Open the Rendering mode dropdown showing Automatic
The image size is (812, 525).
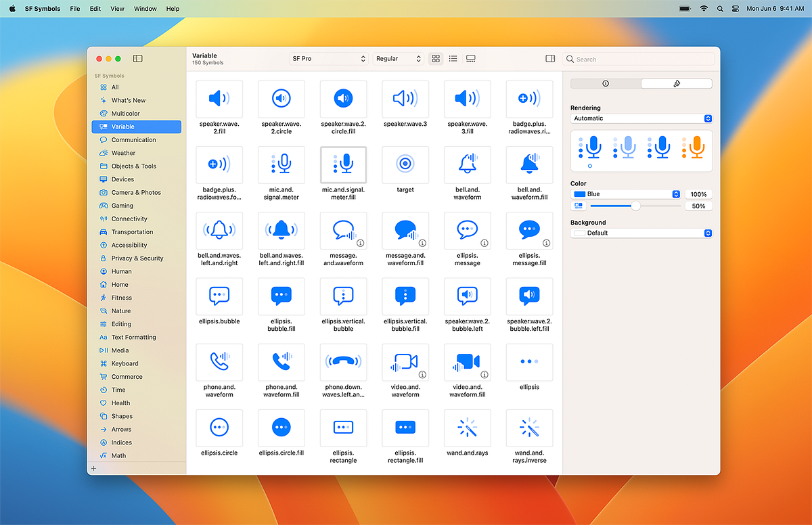(x=640, y=118)
